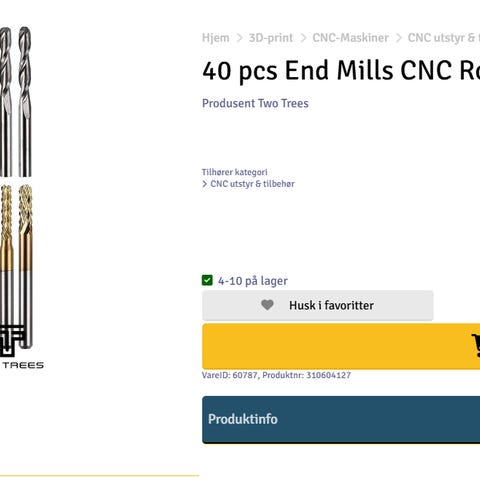Open the Produsent Two Trees link

[255, 103]
